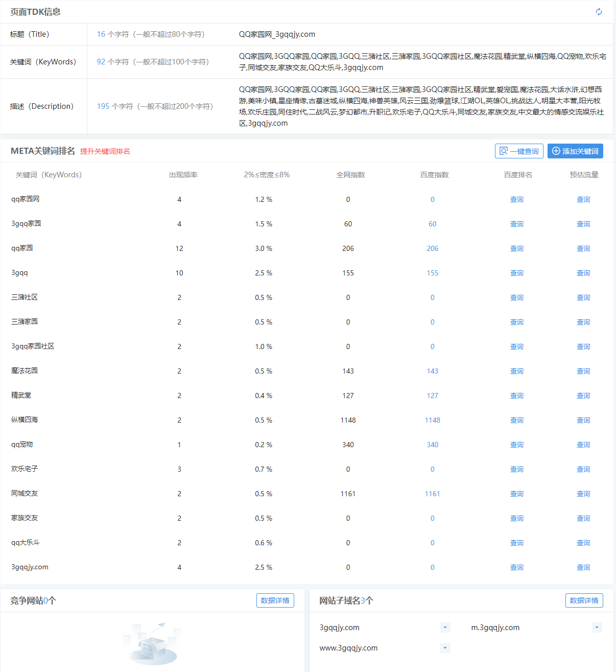Viewport: 616px width, 672px height.
Task: Click the 关键词（KeyWords） column header
Action: [49, 175]
